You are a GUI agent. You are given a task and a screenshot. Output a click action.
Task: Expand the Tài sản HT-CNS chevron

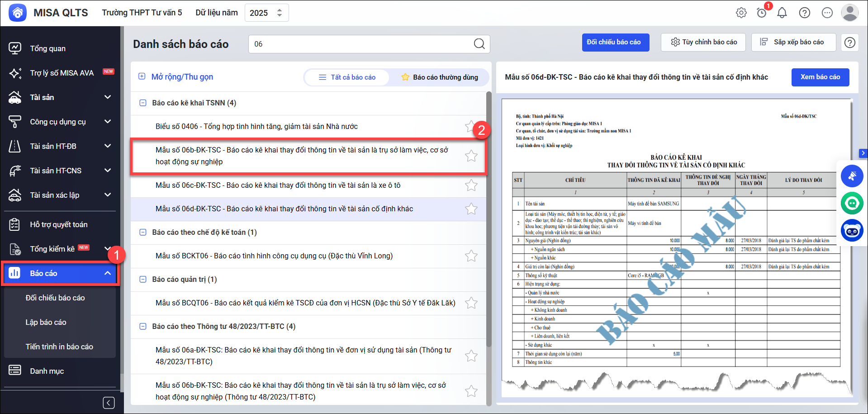pos(108,171)
